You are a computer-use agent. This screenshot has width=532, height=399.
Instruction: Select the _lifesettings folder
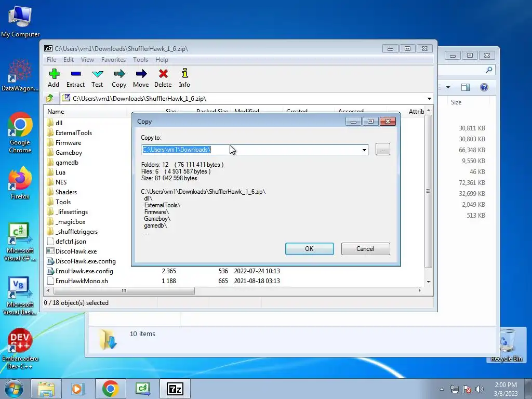[x=68, y=212]
